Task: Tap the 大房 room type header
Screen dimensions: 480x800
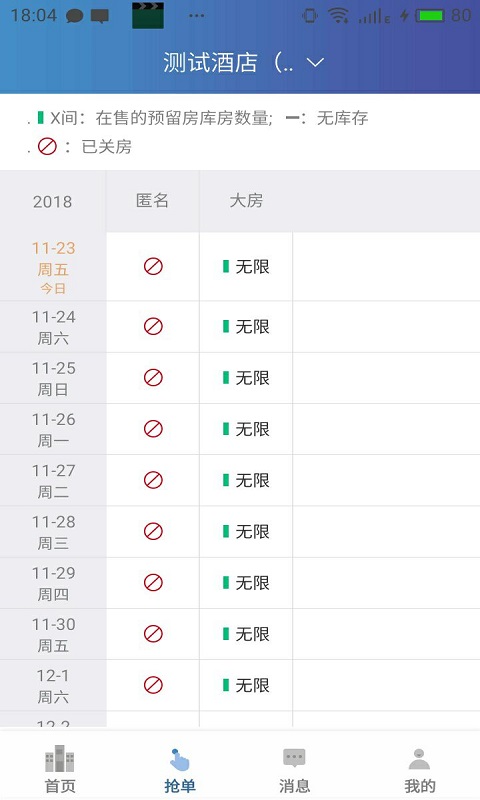Action: pos(246,201)
